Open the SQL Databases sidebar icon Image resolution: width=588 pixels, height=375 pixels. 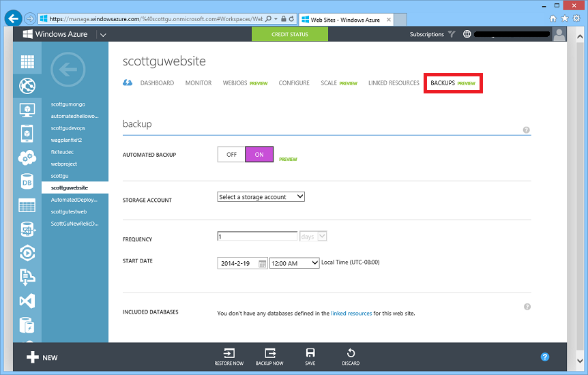tap(27, 181)
